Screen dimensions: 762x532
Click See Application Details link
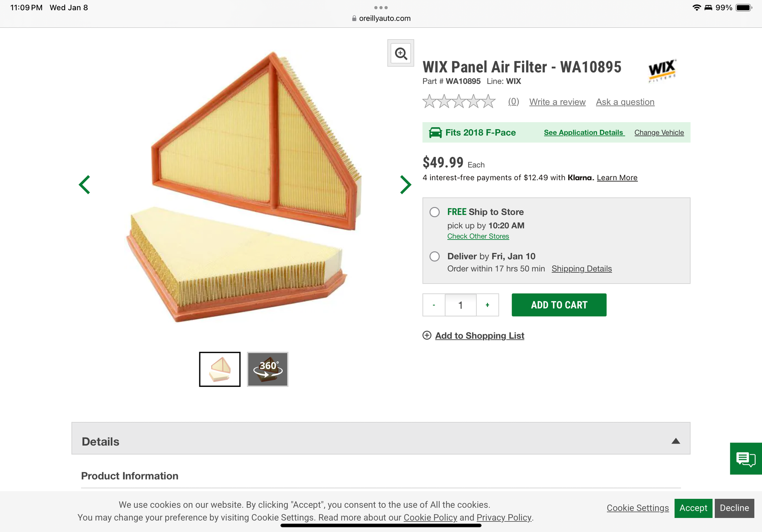[x=584, y=133]
